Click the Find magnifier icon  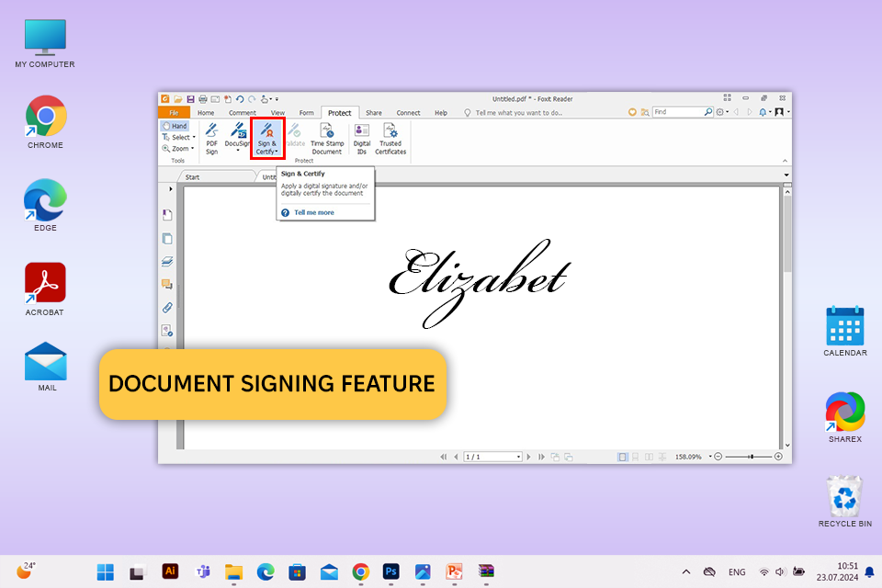[x=708, y=112]
